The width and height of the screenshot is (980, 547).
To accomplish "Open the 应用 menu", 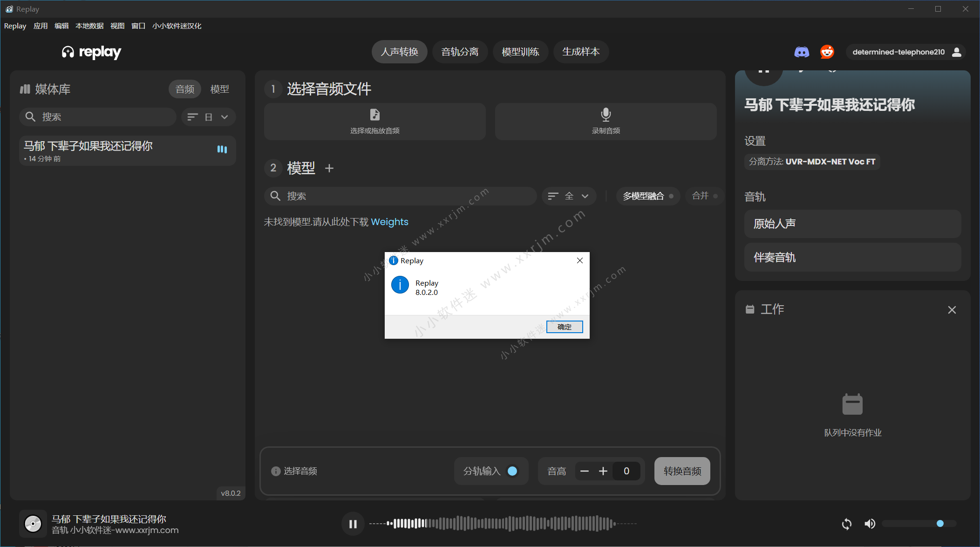I will [x=41, y=26].
